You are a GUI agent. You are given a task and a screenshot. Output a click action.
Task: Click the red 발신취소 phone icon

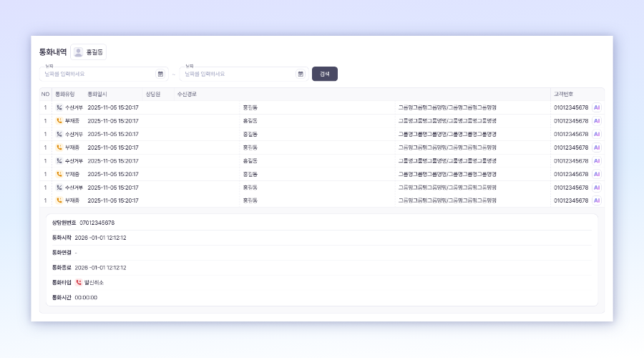click(x=79, y=283)
